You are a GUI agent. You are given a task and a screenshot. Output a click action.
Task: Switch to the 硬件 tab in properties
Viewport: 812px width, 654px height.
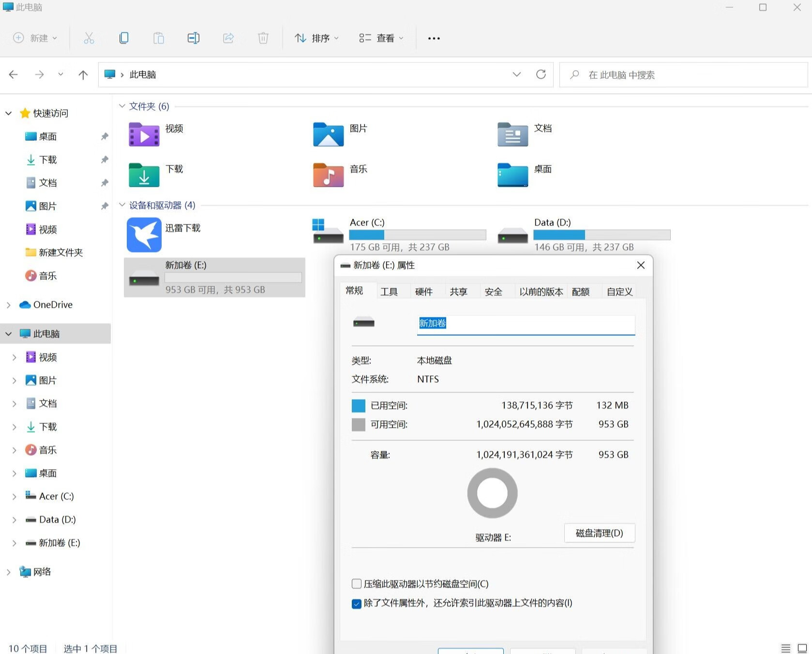[424, 291]
